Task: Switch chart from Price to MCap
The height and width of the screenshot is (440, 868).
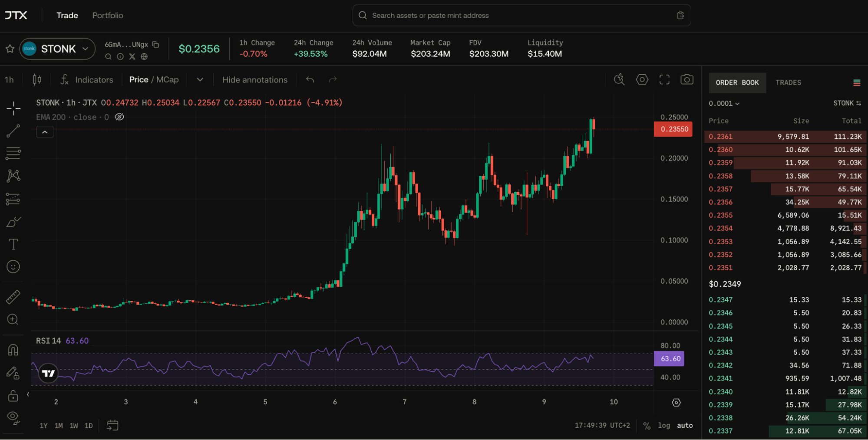Action: tap(168, 79)
